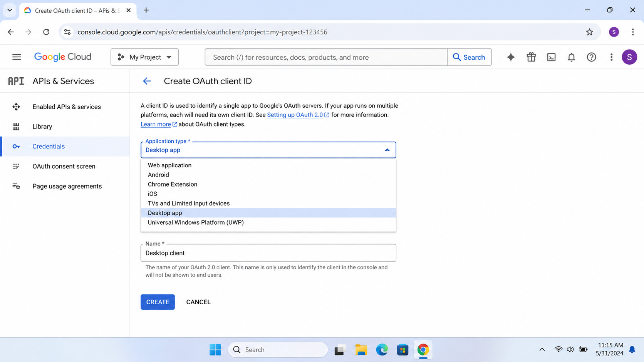The width and height of the screenshot is (644, 362).
Task: Close the Create OAuth client ID tab
Action: coord(129,10)
